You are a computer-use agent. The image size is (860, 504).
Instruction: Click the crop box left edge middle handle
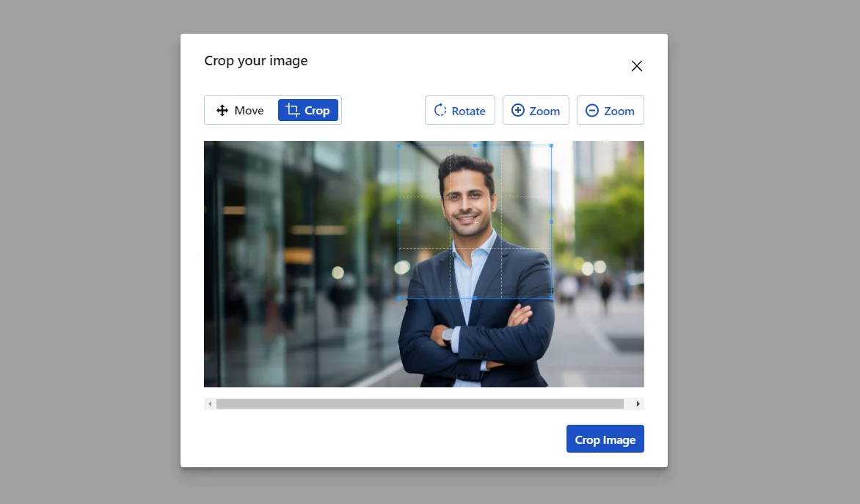tap(398, 222)
